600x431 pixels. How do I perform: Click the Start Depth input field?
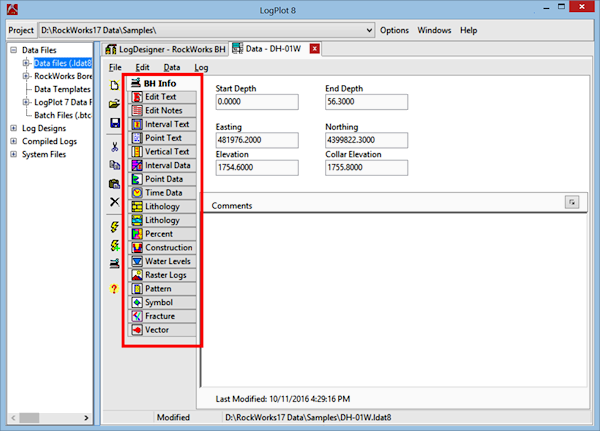pos(257,101)
